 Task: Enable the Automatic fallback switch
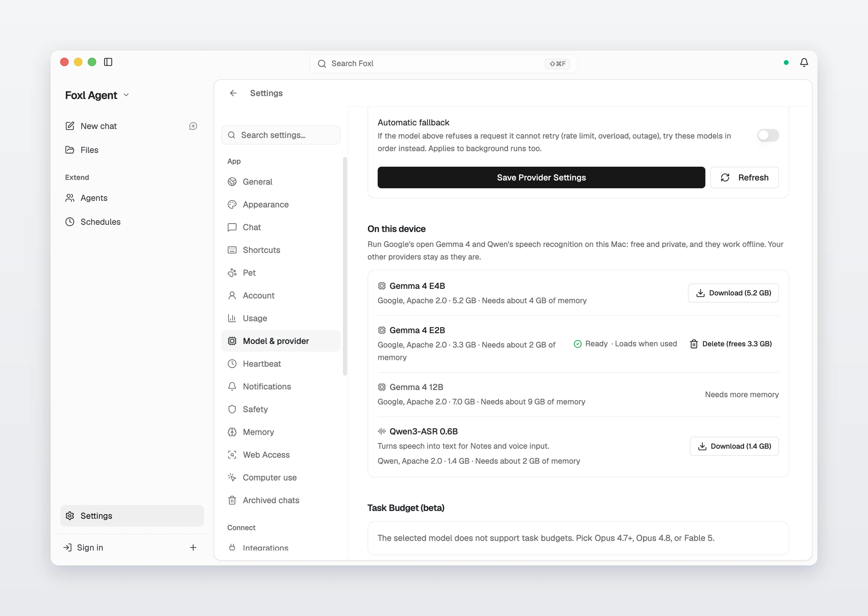[x=768, y=135]
